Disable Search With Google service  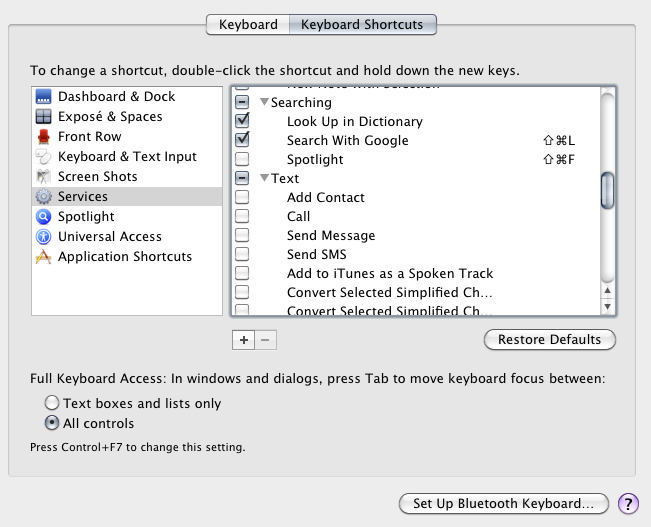tap(242, 140)
